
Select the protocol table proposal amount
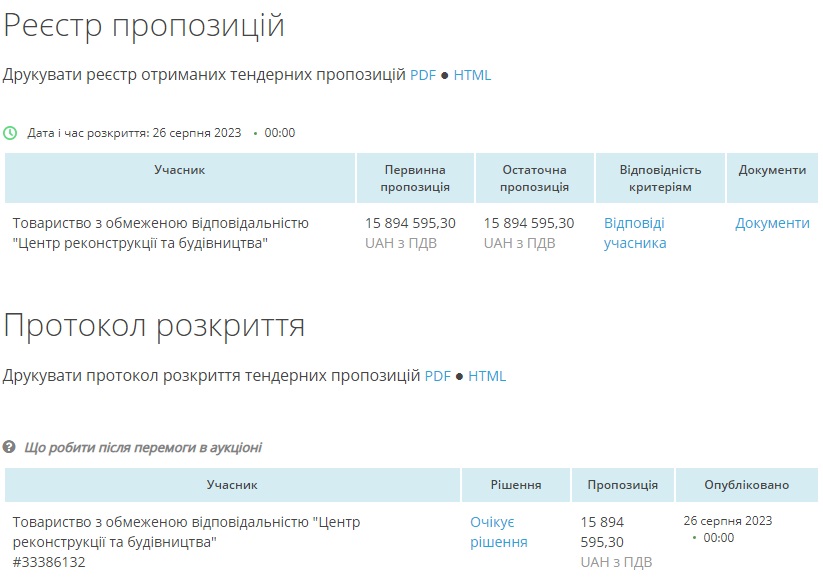[602, 532]
